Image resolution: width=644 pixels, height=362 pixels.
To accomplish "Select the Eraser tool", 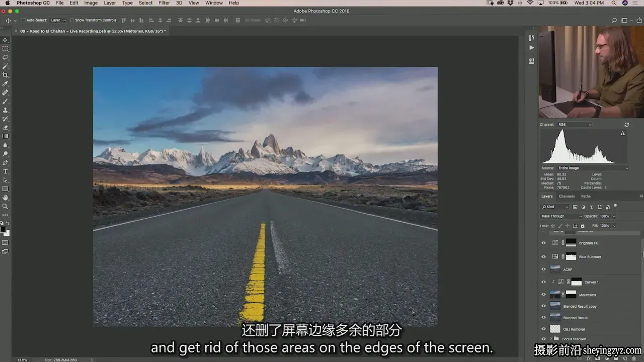I will (6, 127).
